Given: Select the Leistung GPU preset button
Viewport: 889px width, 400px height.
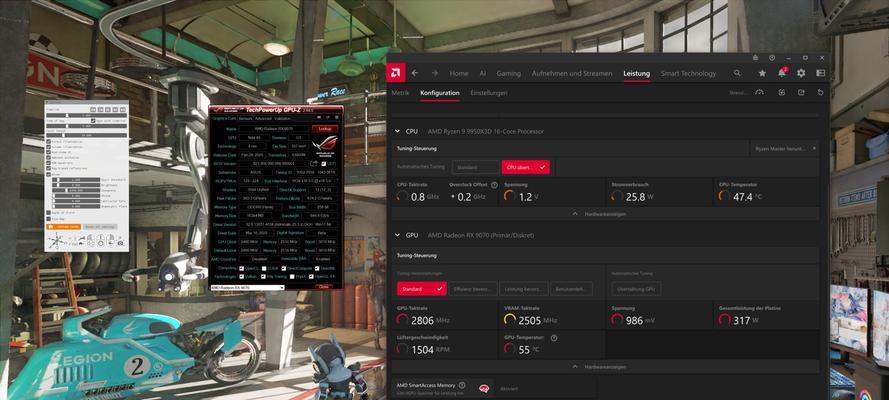Looking at the screenshot, I should click(523, 289).
